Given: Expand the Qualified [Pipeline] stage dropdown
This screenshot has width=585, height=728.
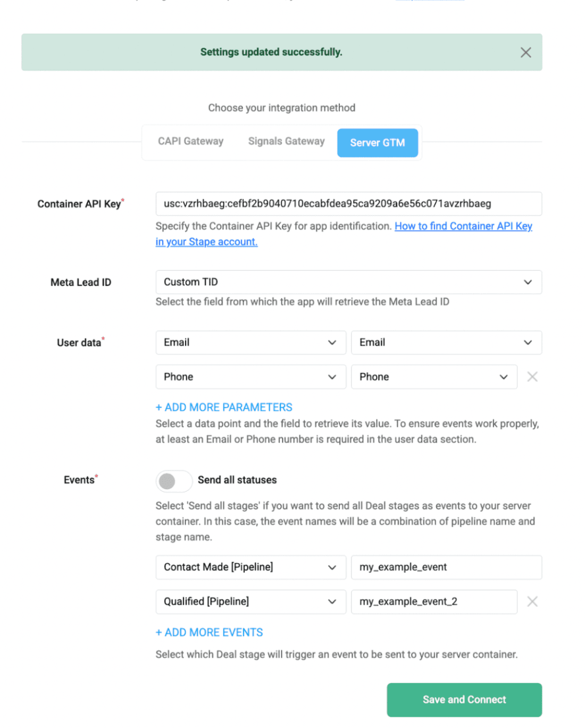Looking at the screenshot, I should click(x=250, y=601).
